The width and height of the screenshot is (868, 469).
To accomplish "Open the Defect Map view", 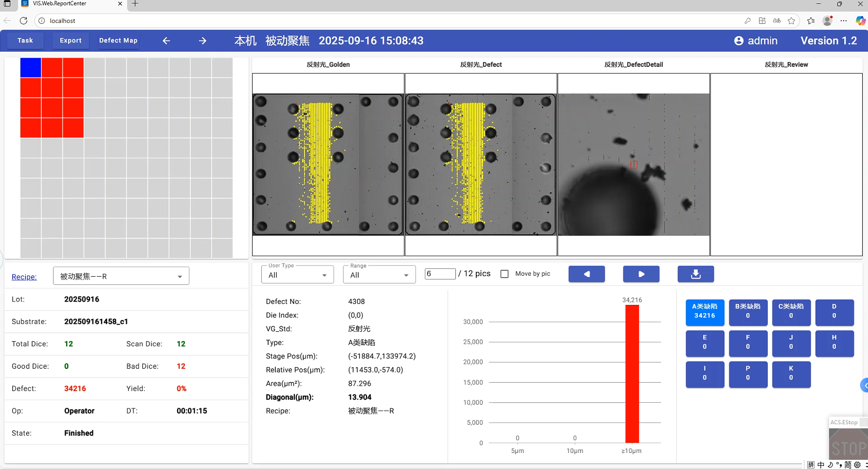I will click(x=118, y=40).
